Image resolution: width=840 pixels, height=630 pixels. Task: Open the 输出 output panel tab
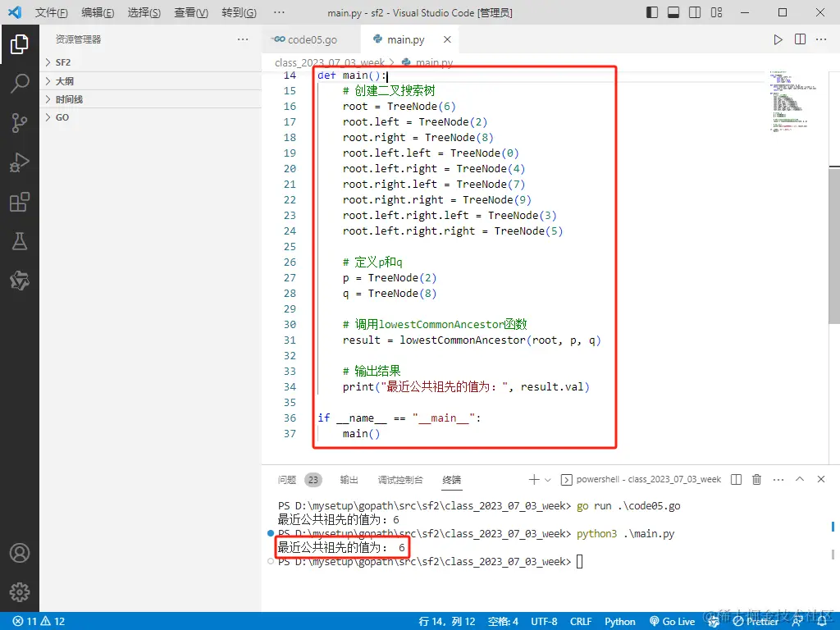pyautogui.click(x=349, y=480)
